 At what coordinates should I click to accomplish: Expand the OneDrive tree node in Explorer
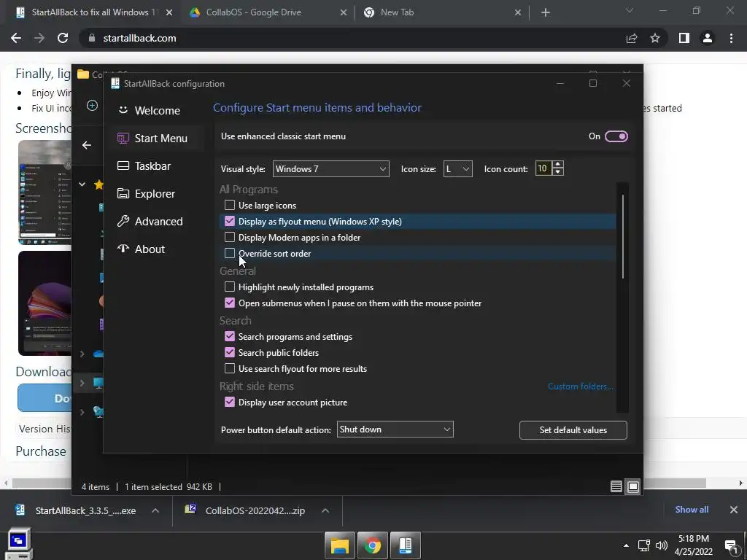click(x=82, y=354)
